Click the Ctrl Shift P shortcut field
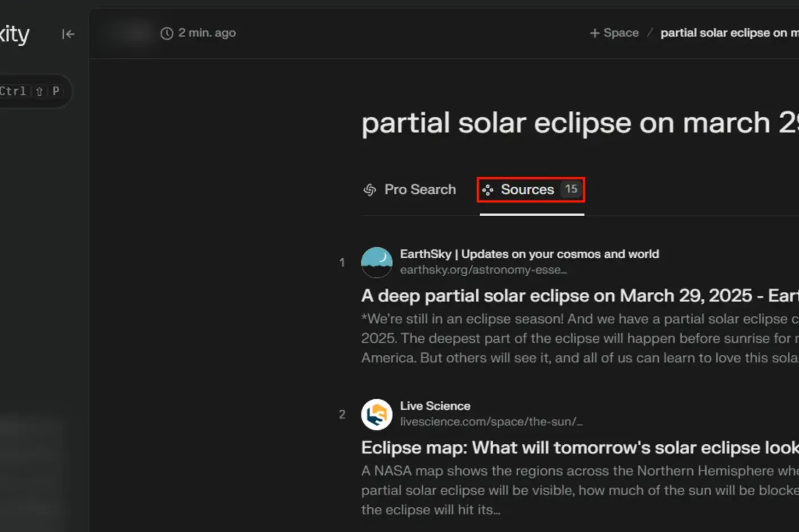 [31, 91]
